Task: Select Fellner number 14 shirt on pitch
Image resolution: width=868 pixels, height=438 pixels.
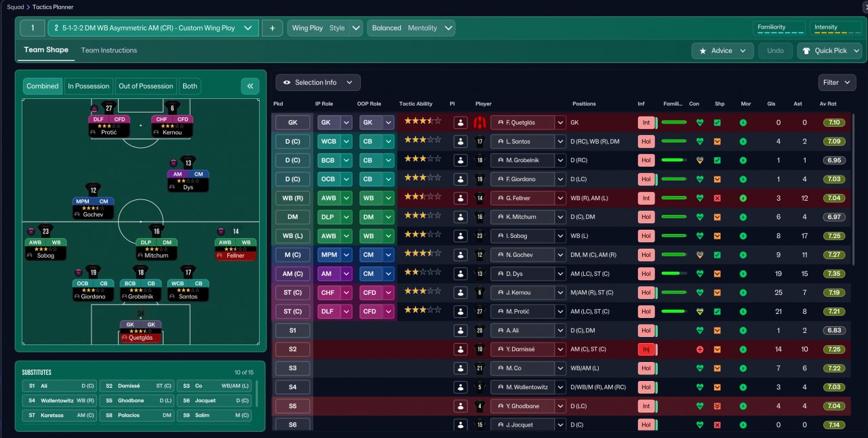Action: [235, 231]
